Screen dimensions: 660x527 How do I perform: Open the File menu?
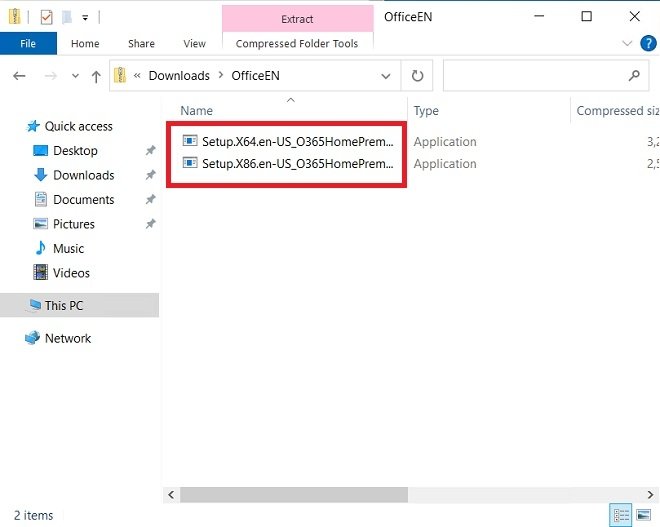pyautogui.click(x=28, y=43)
